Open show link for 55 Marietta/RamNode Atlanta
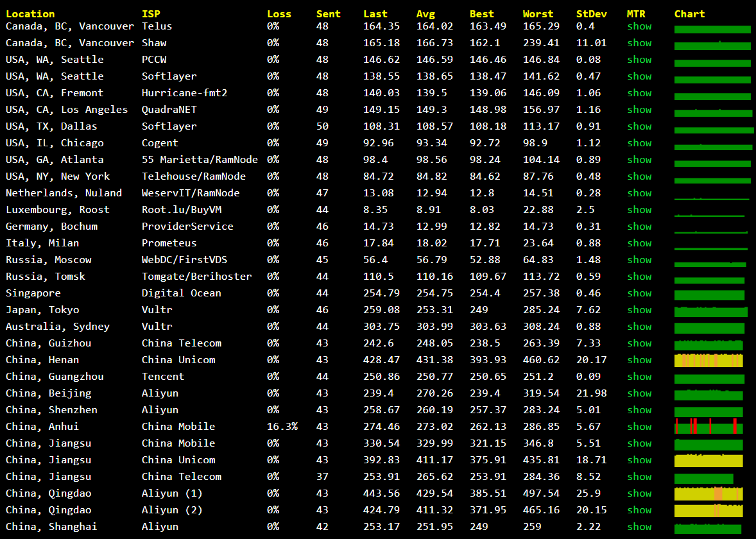The height and width of the screenshot is (539, 756). [x=639, y=160]
